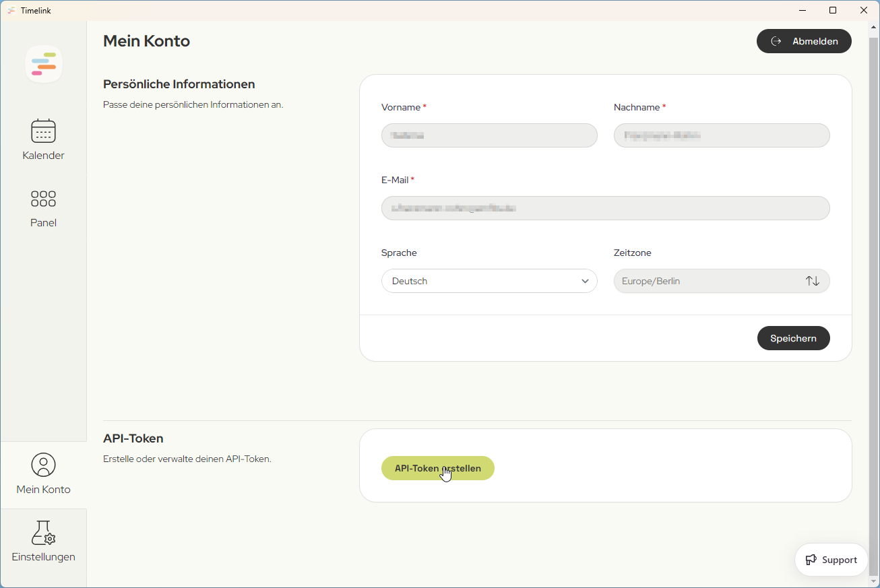Click the logout arrow icon in Abmelden
The width and height of the screenshot is (880, 588).
pos(776,41)
